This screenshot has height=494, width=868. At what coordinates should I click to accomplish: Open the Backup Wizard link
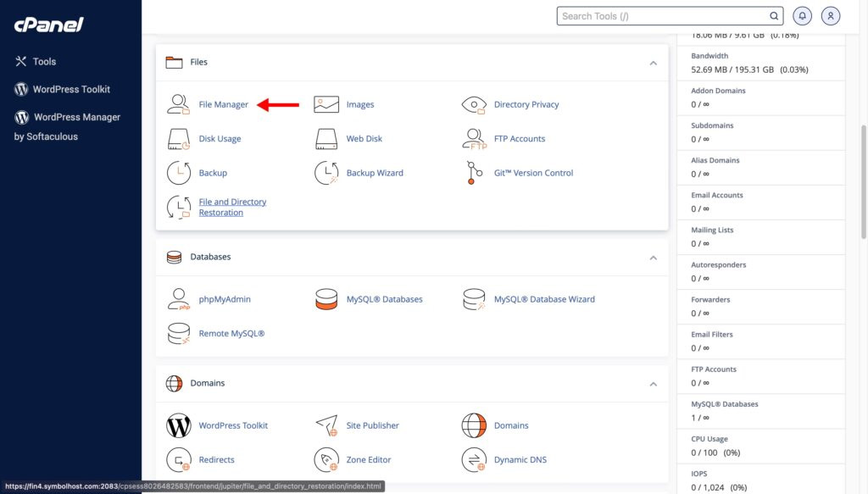[375, 173]
